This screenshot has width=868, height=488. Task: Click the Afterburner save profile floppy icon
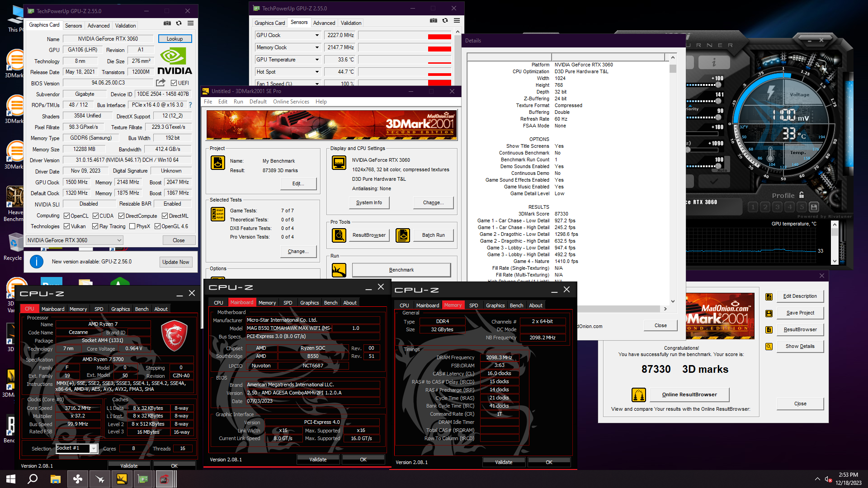(x=814, y=207)
